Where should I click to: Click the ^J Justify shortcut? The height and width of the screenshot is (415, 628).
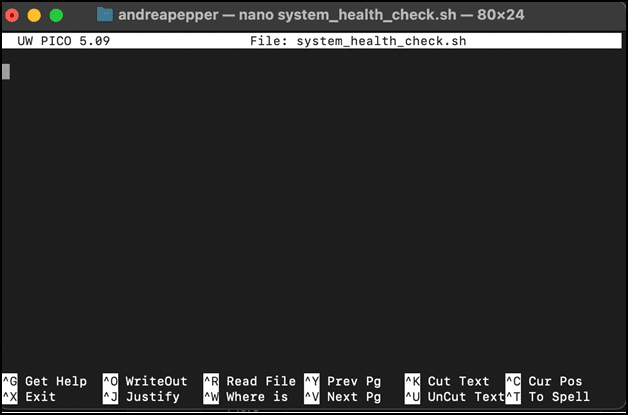coord(141,397)
